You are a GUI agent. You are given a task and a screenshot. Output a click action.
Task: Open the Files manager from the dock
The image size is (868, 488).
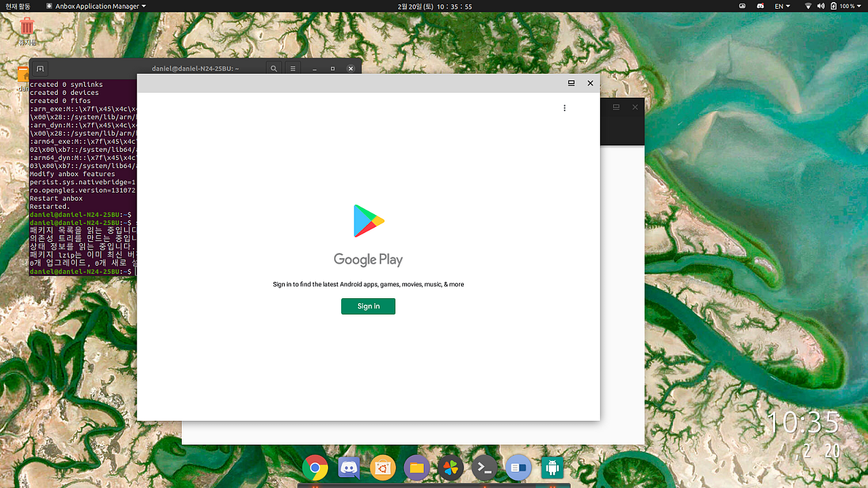tap(416, 468)
